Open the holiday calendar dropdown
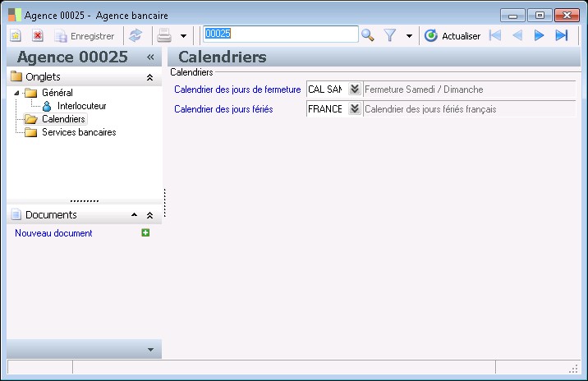 pos(355,108)
